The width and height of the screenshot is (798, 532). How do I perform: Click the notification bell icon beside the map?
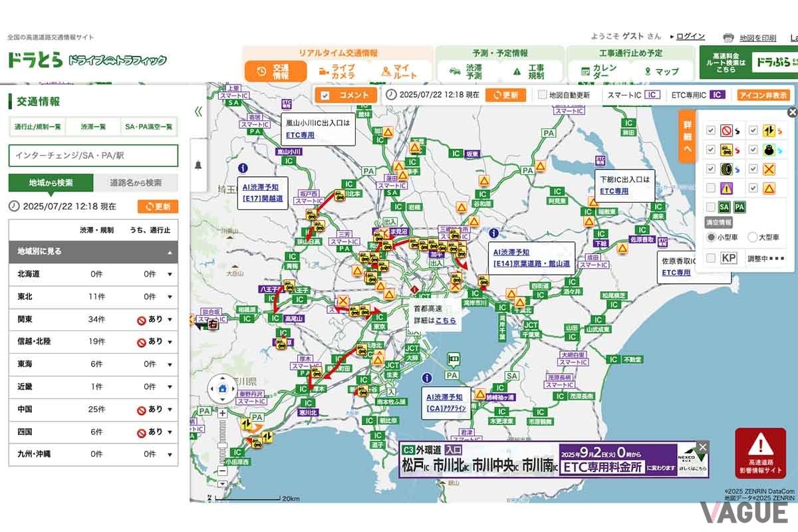[x=198, y=166]
